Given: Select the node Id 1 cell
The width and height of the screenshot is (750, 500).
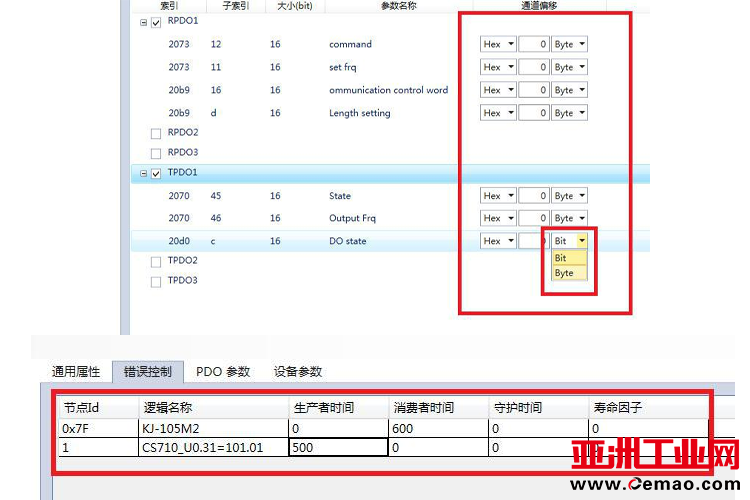Looking at the screenshot, I should pyautogui.click(x=99, y=447).
